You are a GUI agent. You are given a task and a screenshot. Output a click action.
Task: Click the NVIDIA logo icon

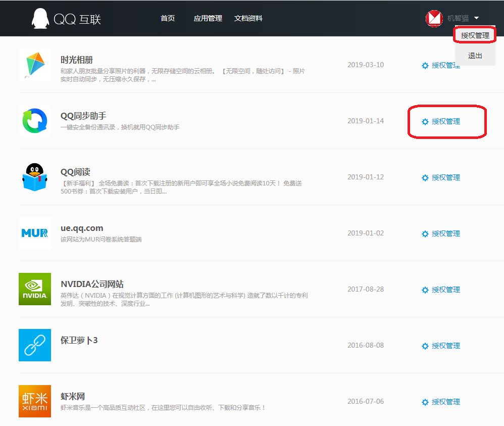click(34, 289)
